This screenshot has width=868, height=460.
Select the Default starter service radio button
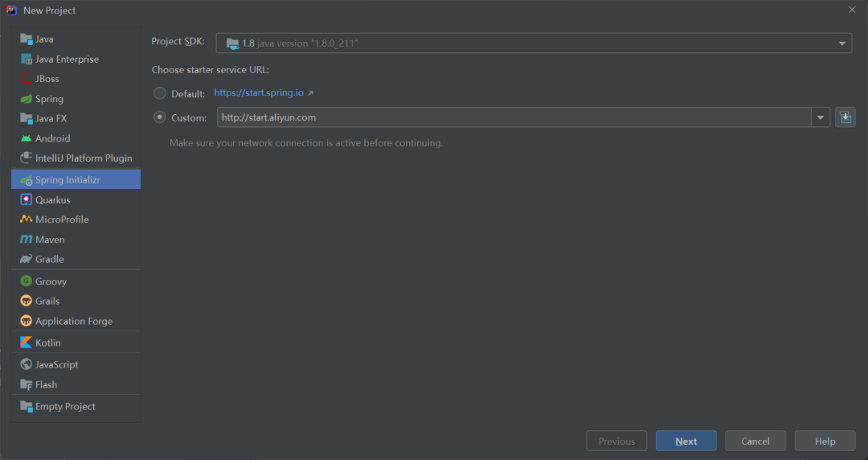[160, 93]
